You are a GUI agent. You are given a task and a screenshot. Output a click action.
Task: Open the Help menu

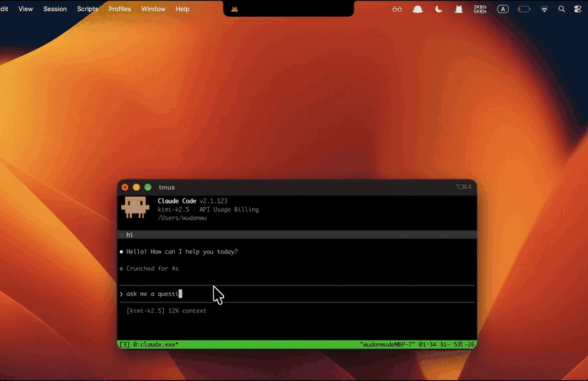(x=182, y=9)
